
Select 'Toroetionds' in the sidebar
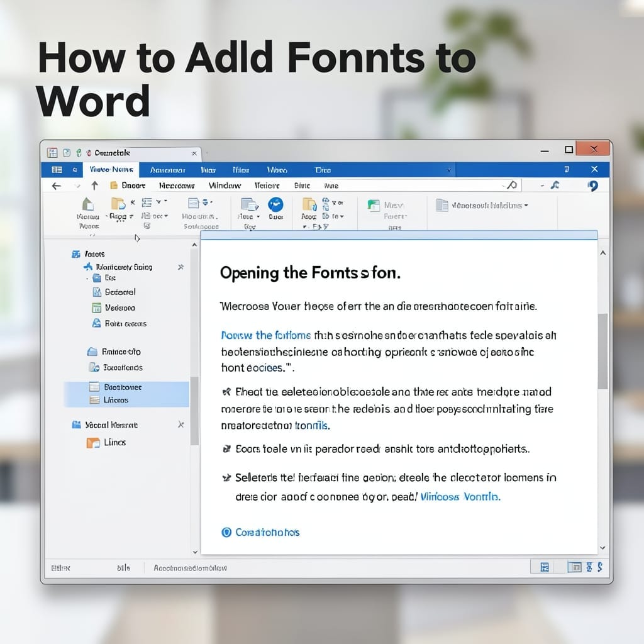[116, 367]
